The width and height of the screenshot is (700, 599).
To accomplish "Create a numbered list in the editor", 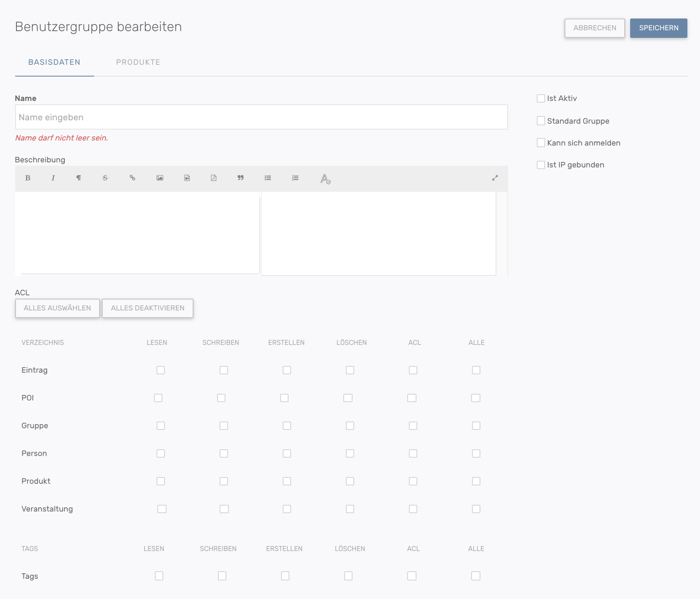I will coord(295,178).
